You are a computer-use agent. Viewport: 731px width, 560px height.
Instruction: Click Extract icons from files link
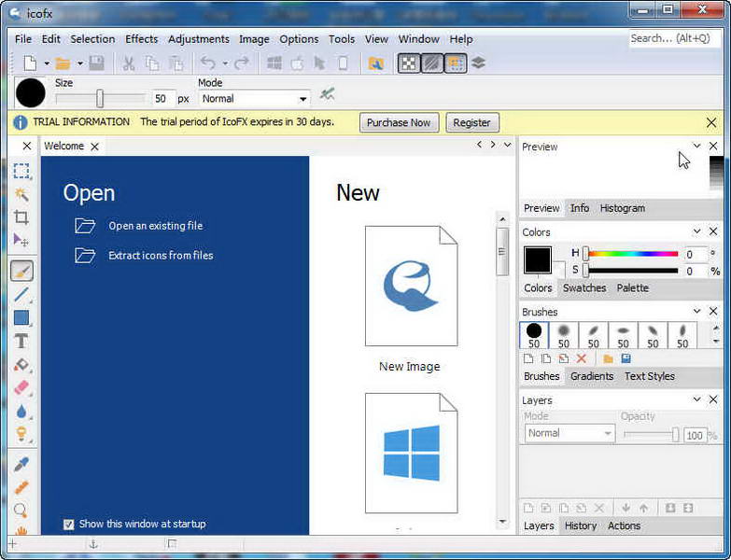(161, 256)
